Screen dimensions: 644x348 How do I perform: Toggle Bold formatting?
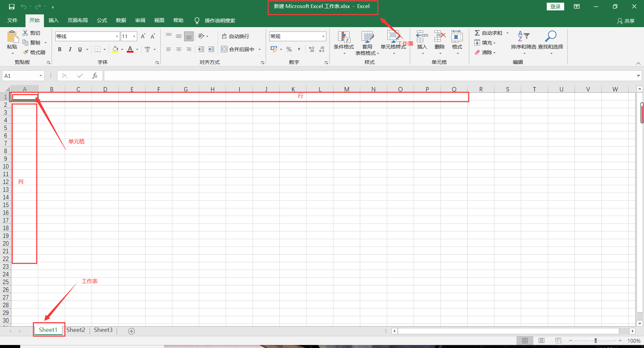[60, 49]
